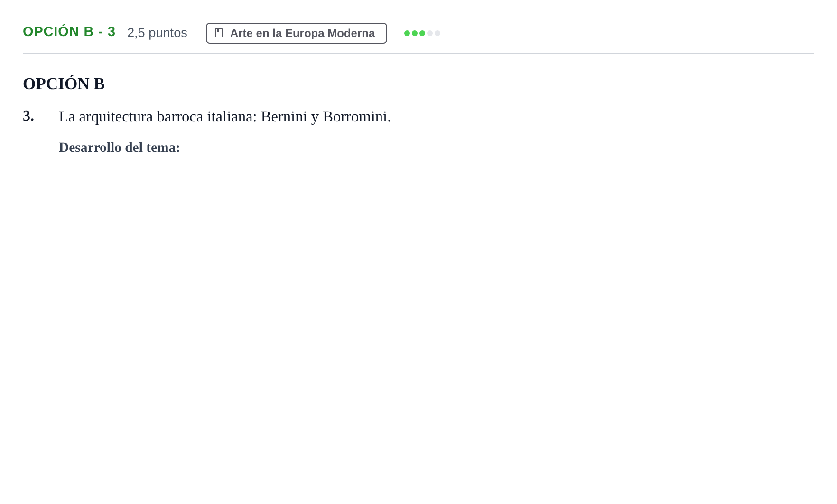Click the word Bernini in the question
This screenshot has width=837, height=504.
click(x=284, y=117)
